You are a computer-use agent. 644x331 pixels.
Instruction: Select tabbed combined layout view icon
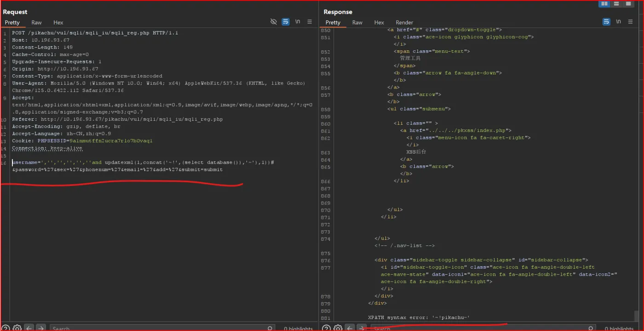pos(627,4)
